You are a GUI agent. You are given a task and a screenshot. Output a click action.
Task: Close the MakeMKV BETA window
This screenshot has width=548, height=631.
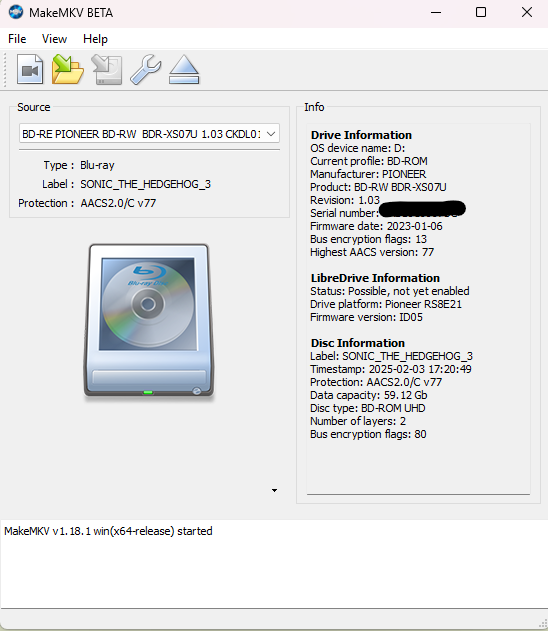coord(527,12)
